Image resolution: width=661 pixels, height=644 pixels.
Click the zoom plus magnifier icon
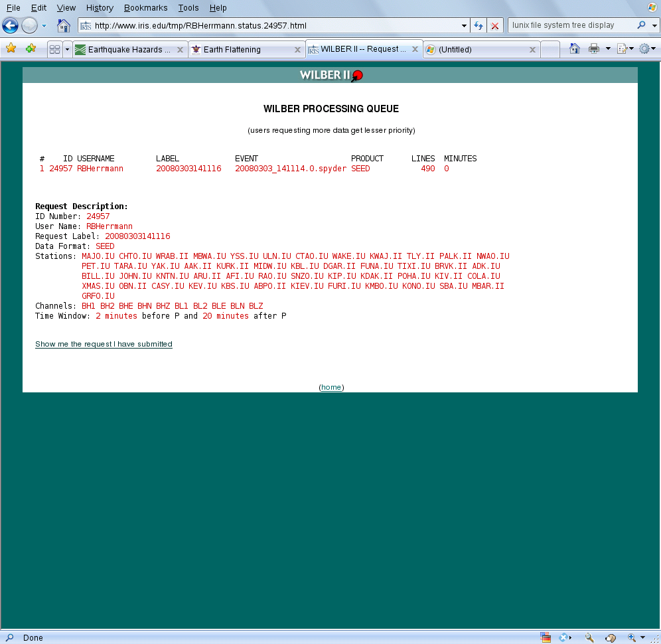click(632, 637)
